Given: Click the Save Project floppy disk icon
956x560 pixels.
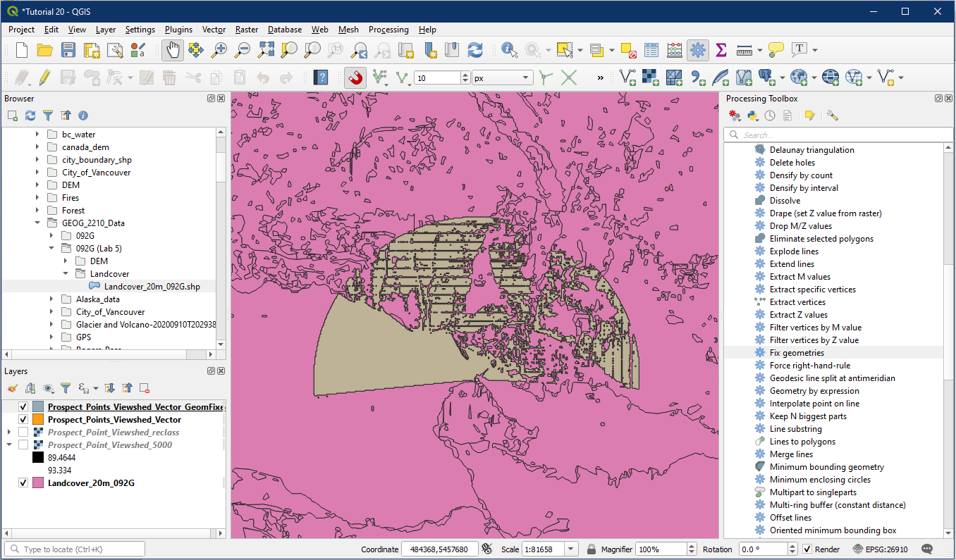Looking at the screenshot, I should click(68, 50).
